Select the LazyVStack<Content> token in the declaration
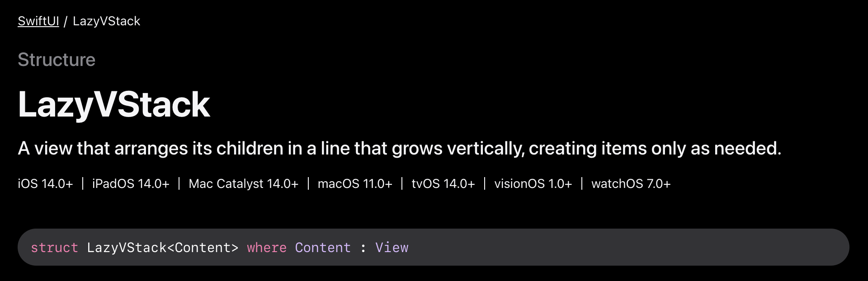The height and width of the screenshot is (281, 868). (163, 248)
